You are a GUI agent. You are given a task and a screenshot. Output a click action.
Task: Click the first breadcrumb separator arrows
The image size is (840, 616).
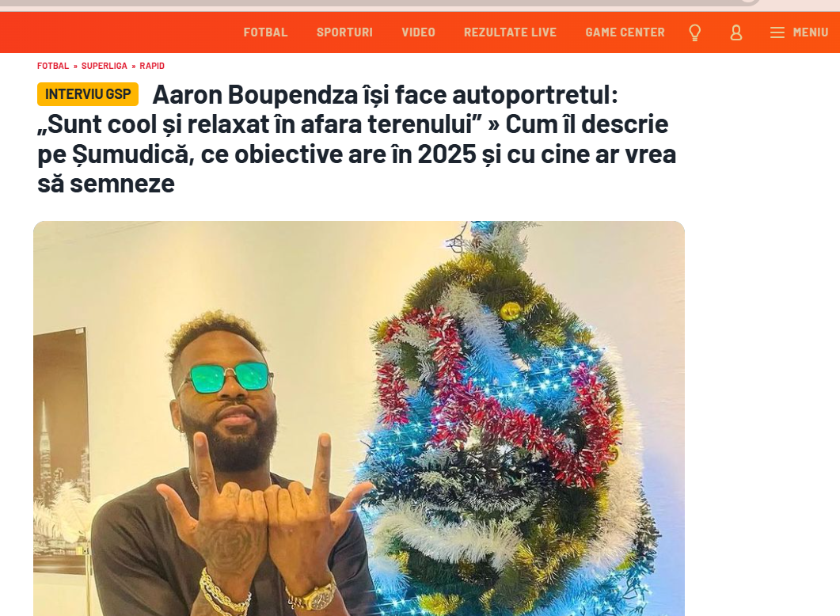(x=75, y=66)
